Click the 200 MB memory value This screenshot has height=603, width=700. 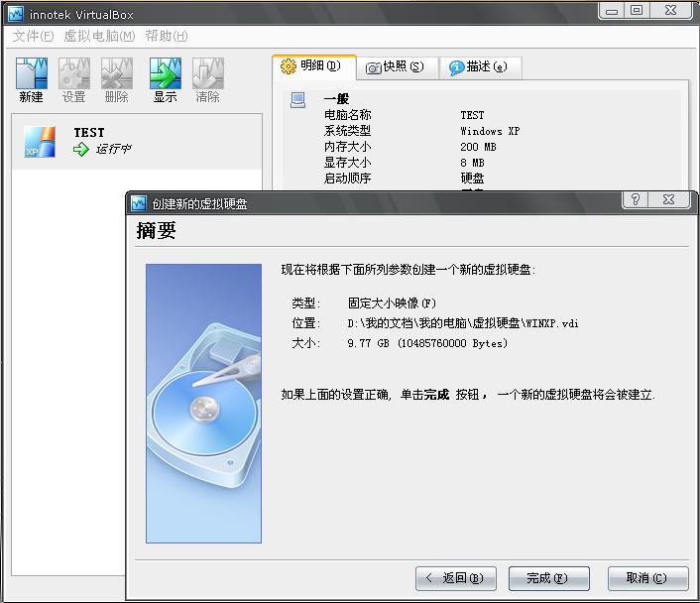point(478,147)
